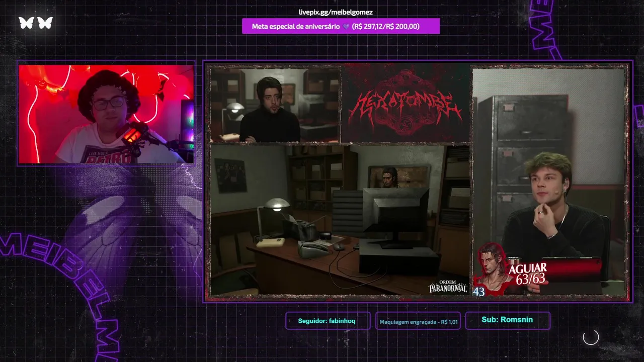Click the portrait painting behind the monitor
The height and width of the screenshot is (362, 644).
point(398,177)
